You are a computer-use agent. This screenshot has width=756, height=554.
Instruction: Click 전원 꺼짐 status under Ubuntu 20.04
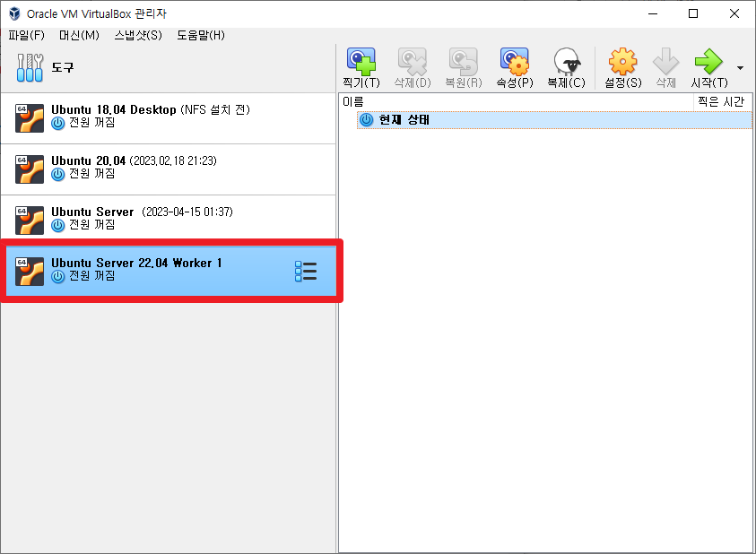(x=92, y=174)
